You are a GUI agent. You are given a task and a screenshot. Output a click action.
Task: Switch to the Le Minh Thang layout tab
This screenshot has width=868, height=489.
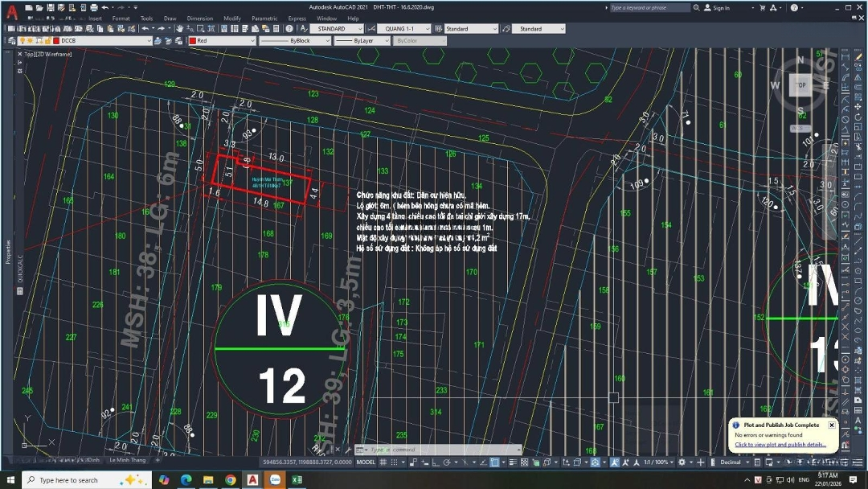point(127,460)
